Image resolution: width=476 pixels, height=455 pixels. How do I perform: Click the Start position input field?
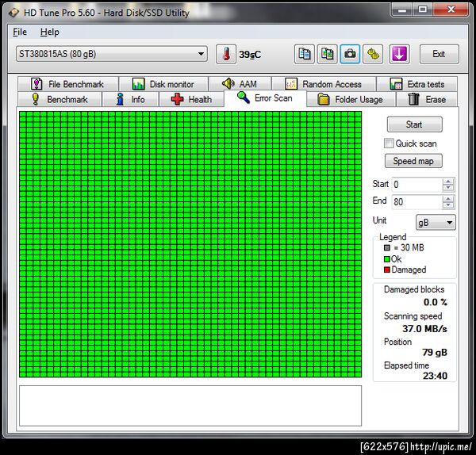tap(417, 185)
